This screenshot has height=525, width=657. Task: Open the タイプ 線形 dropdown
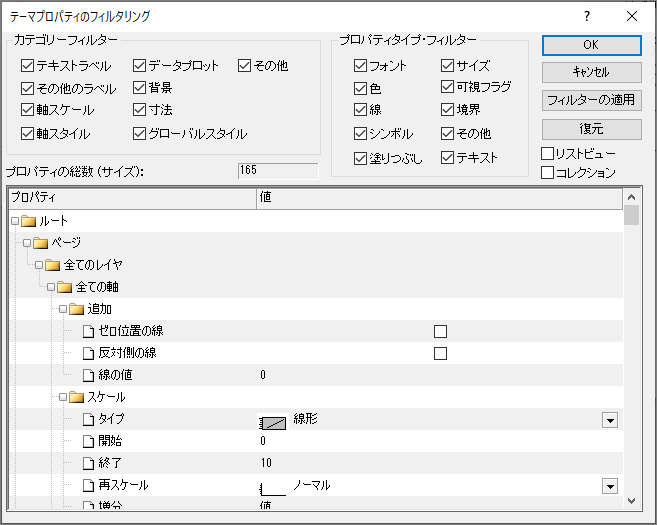click(610, 420)
